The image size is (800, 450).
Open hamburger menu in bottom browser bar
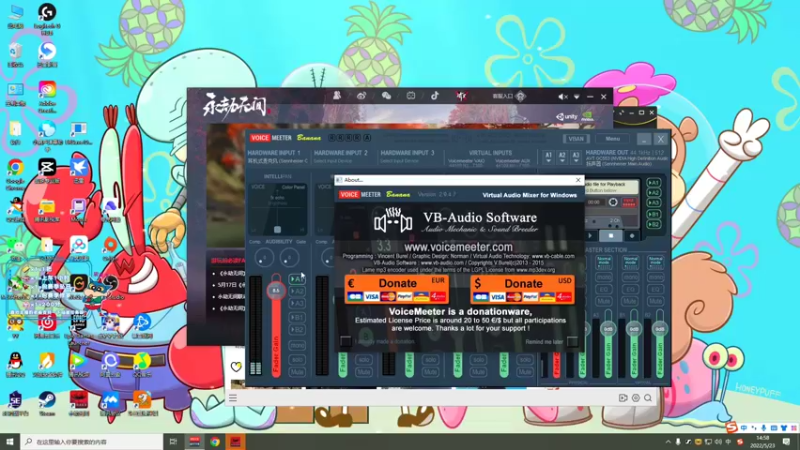pos(233,398)
